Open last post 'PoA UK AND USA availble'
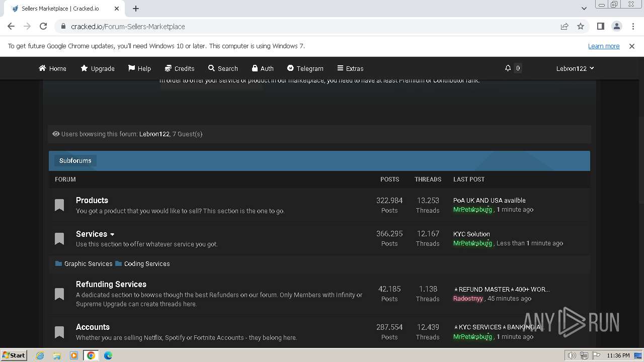The image size is (644, 362). [x=489, y=200]
